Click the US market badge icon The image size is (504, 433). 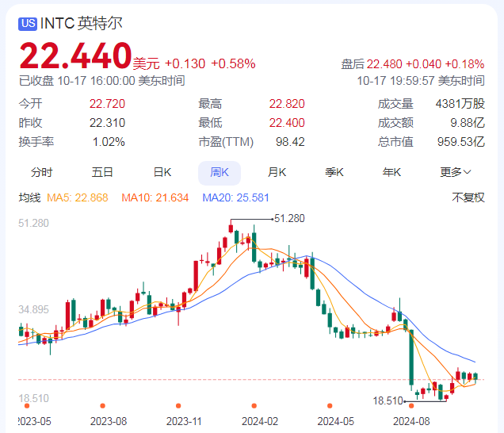[28, 24]
